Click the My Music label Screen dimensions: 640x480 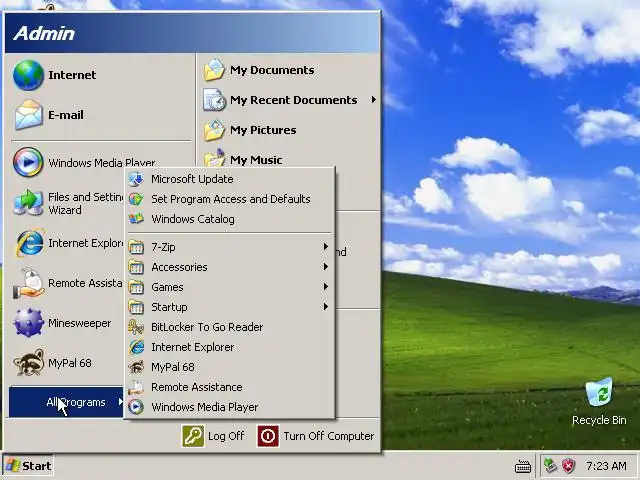tap(256, 160)
